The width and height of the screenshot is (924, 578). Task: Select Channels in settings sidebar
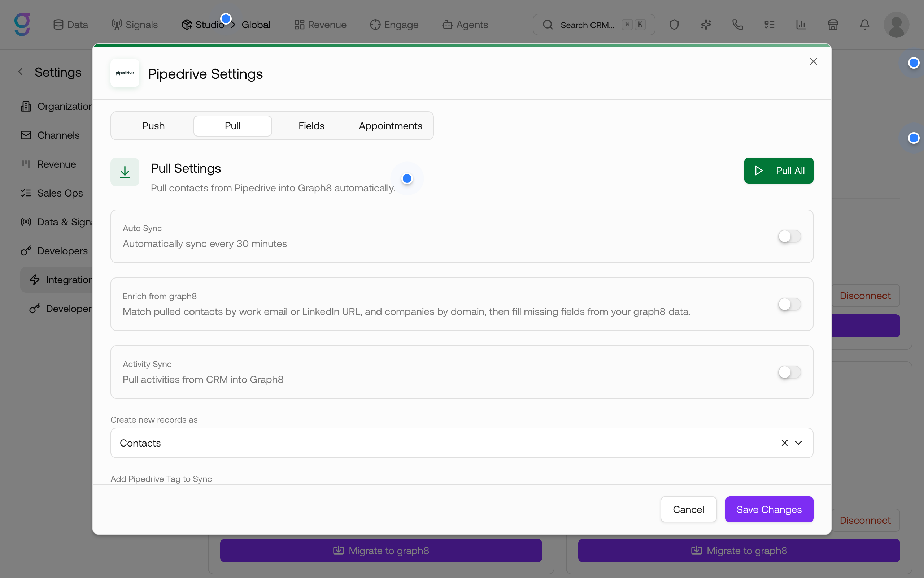(x=50, y=135)
